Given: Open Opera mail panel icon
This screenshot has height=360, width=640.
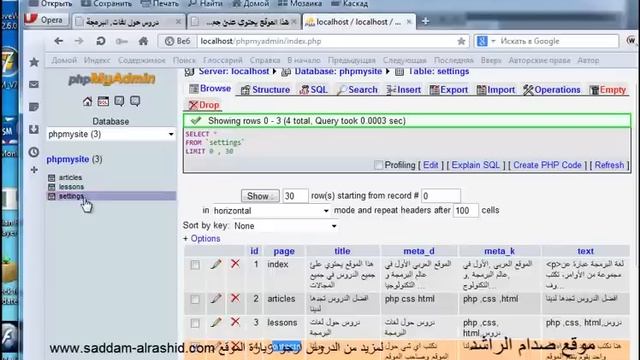Looking at the screenshot, I should pyautogui.click(x=34, y=84).
